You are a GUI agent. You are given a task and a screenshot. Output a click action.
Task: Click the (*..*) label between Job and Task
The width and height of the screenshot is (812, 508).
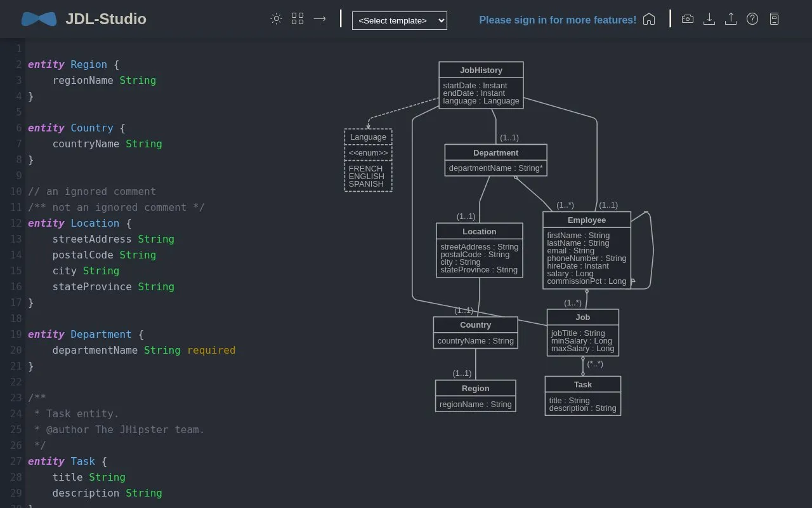click(595, 364)
